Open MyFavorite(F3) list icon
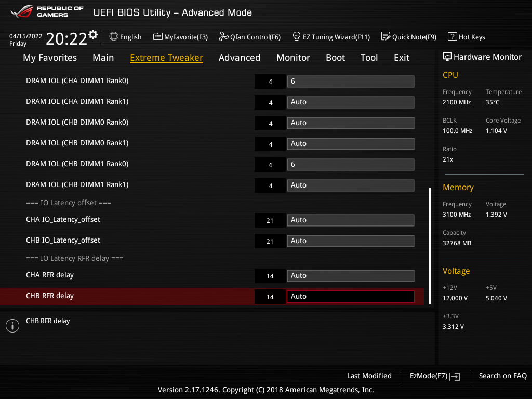Screen dimensions: 532x399 pos(157,37)
